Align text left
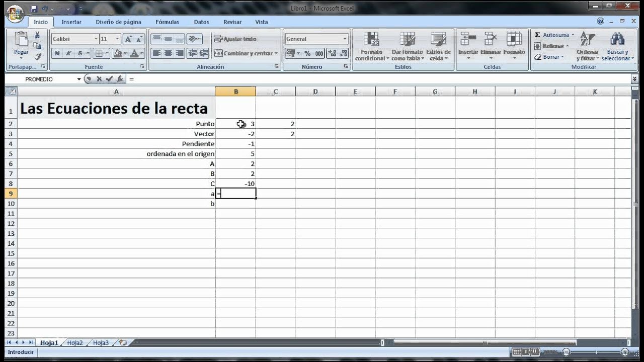 click(156, 53)
